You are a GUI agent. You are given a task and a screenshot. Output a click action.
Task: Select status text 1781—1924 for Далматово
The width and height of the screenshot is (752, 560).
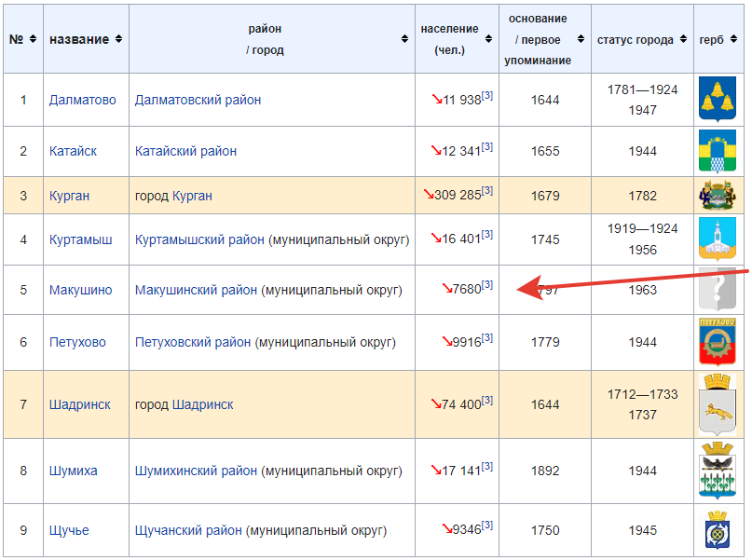pyautogui.click(x=643, y=89)
